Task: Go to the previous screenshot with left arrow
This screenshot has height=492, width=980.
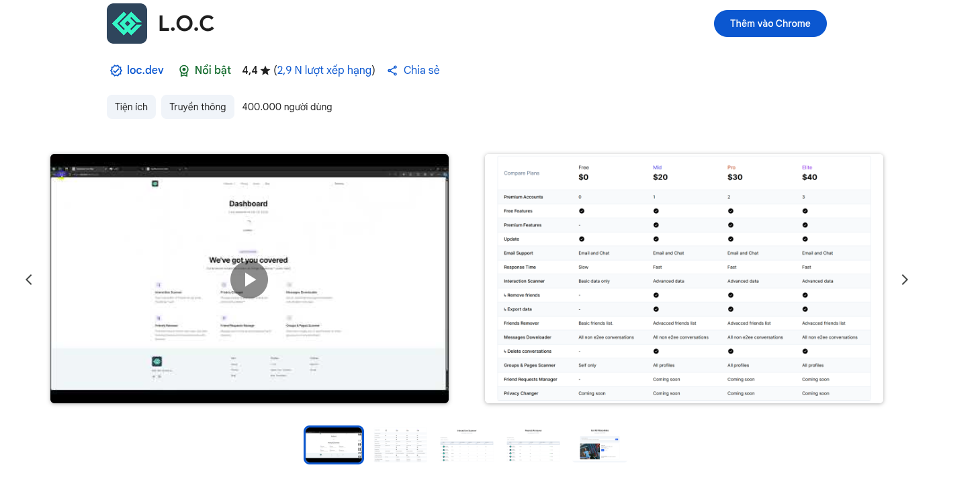Action: (x=29, y=280)
